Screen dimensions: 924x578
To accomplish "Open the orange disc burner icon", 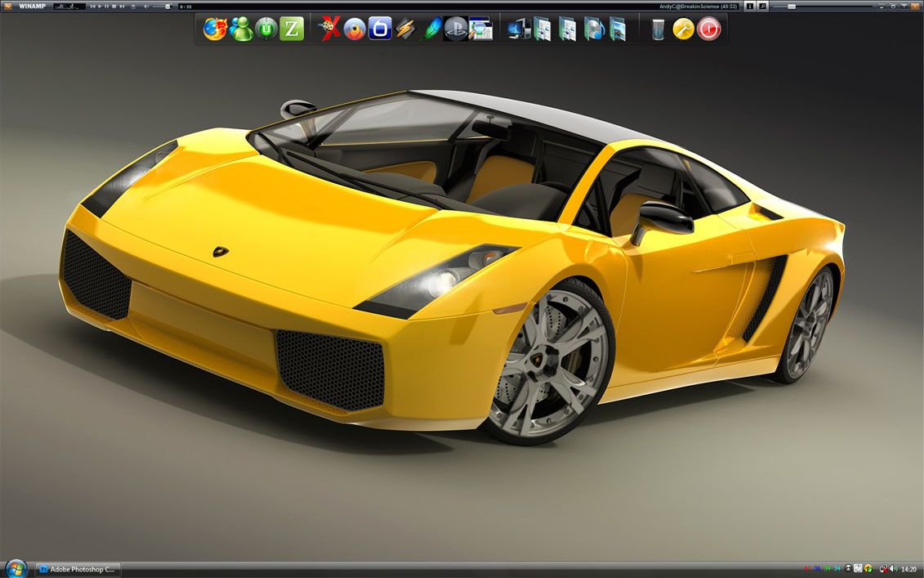I will tap(355, 29).
